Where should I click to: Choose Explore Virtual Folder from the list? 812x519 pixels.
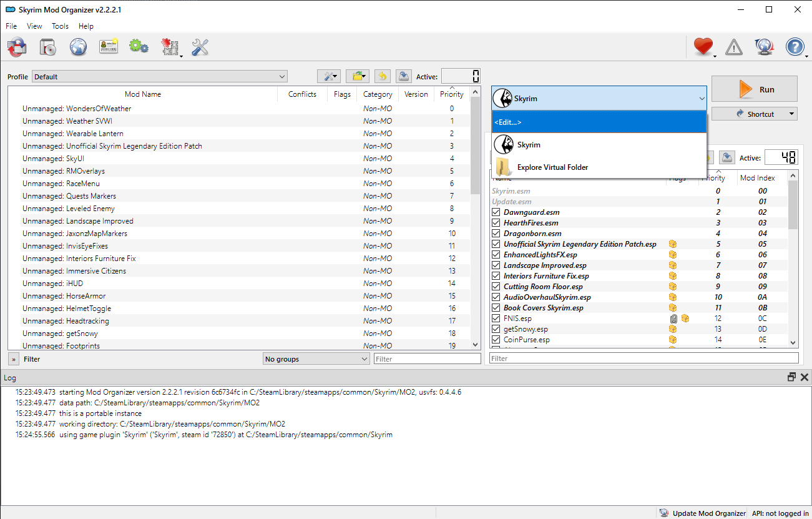[x=599, y=167]
